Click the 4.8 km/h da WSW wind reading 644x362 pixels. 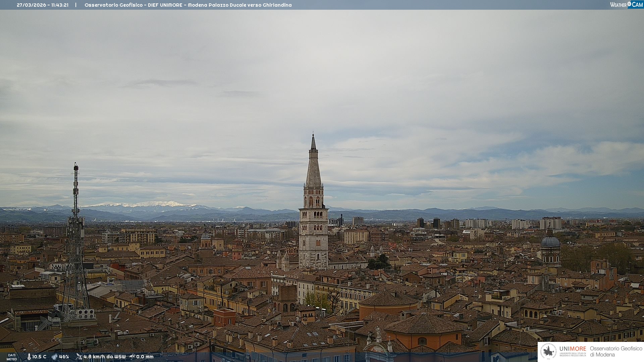[x=104, y=357]
